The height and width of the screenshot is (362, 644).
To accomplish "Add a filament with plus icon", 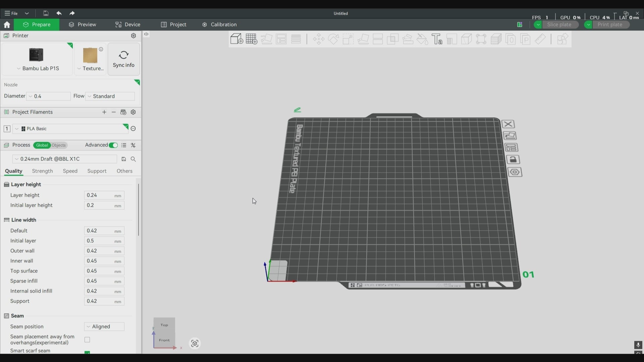I will pyautogui.click(x=104, y=112).
